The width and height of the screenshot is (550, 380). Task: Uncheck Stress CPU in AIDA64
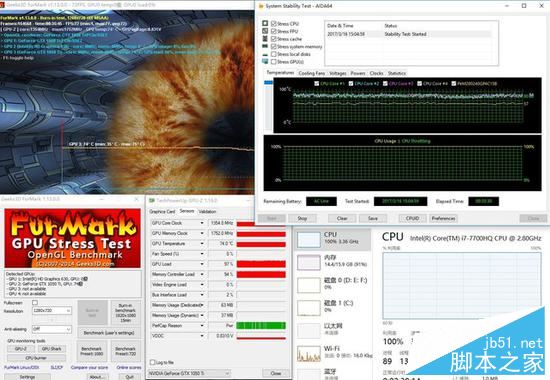(274, 24)
